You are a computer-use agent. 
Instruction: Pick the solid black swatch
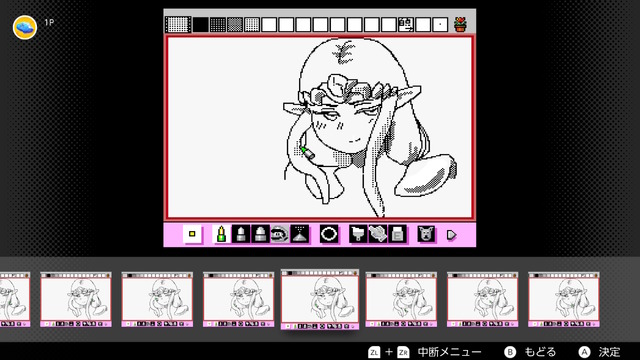[x=200, y=24]
